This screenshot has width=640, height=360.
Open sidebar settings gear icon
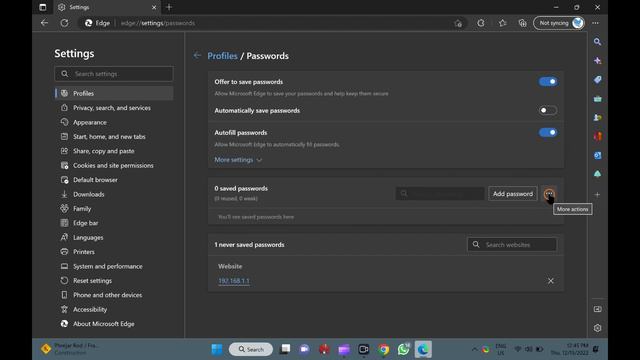coord(598,328)
